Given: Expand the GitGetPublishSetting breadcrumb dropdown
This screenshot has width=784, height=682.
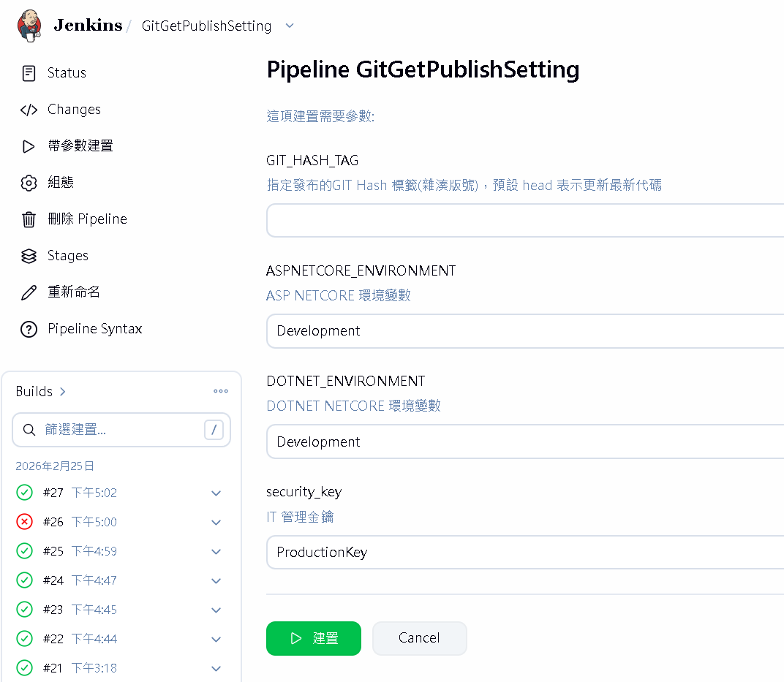Looking at the screenshot, I should point(290,26).
